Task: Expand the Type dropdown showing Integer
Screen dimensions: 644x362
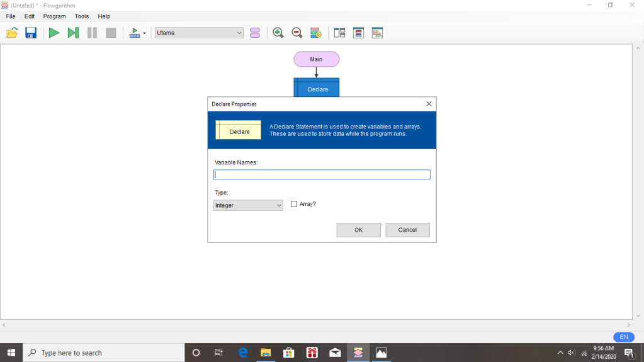Action: click(x=248, y=205)
